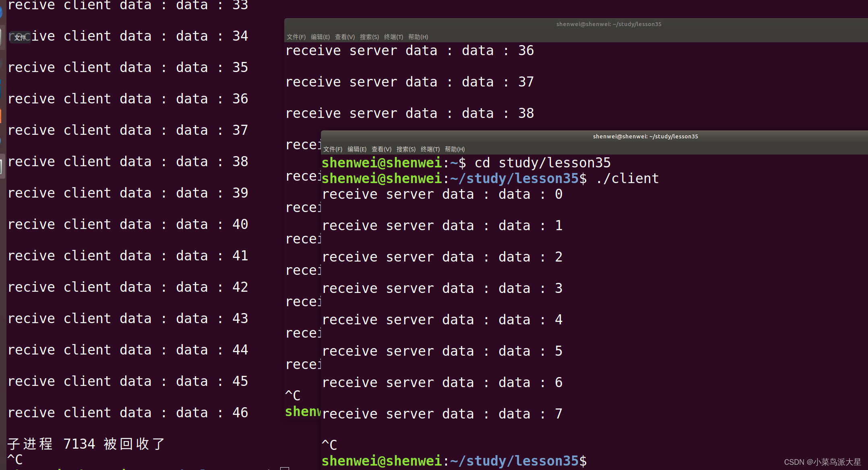Open 搜索(S) menu in front client terminal
The width and height of the screenshot is (868, 470).
pos(406,149)
